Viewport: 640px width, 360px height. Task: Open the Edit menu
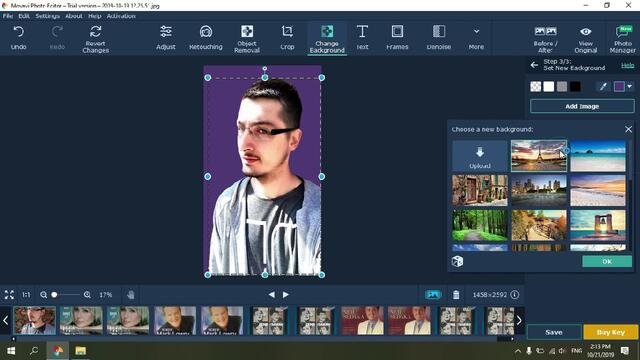coord(24,16)
